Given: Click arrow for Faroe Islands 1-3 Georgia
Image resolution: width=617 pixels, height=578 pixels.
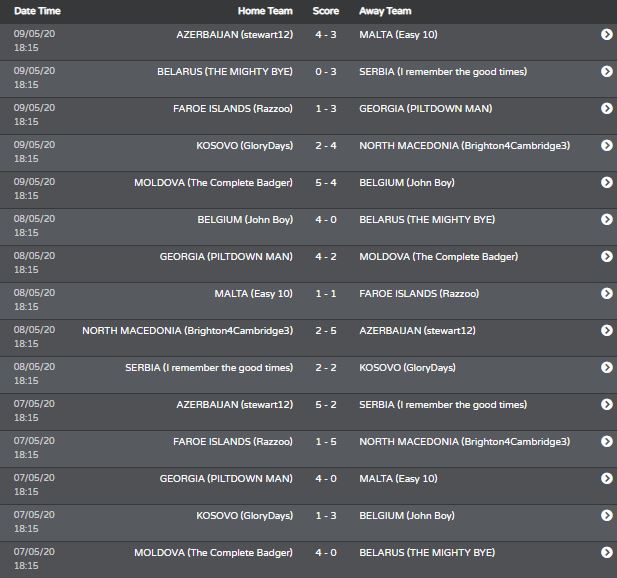Looking at the screenshot, I should (x=606, y=108).
